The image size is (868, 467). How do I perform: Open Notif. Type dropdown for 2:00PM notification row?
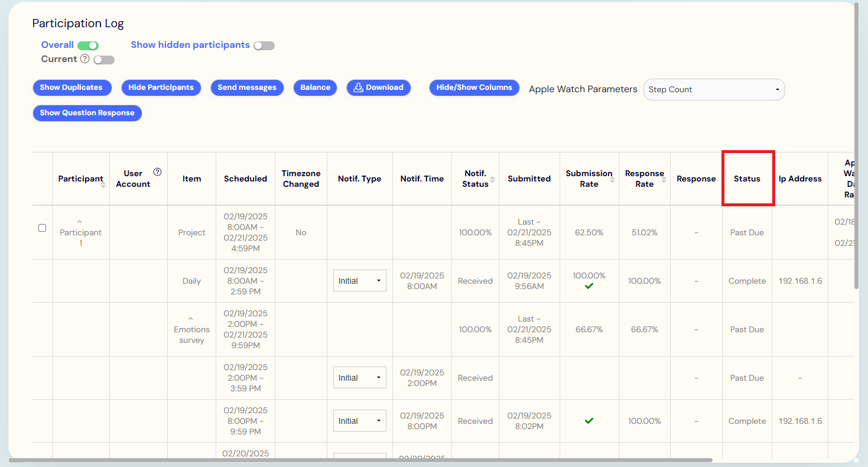tap(359, 378)
